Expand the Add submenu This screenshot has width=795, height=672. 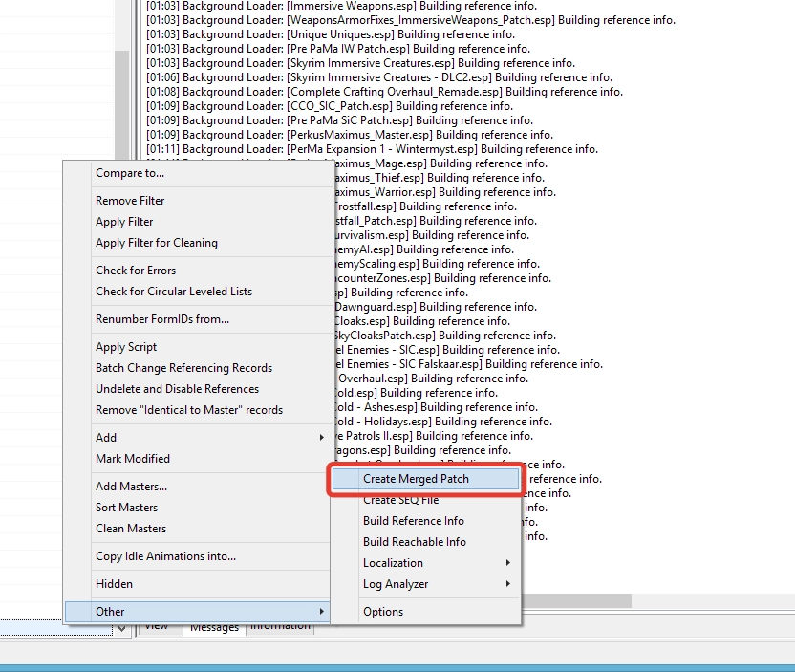point(106,438)
